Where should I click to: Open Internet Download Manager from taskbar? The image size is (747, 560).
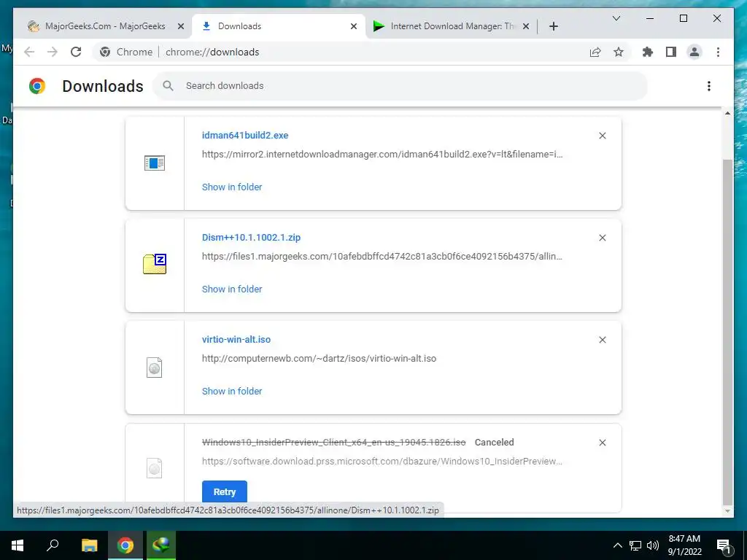point(161,545)
